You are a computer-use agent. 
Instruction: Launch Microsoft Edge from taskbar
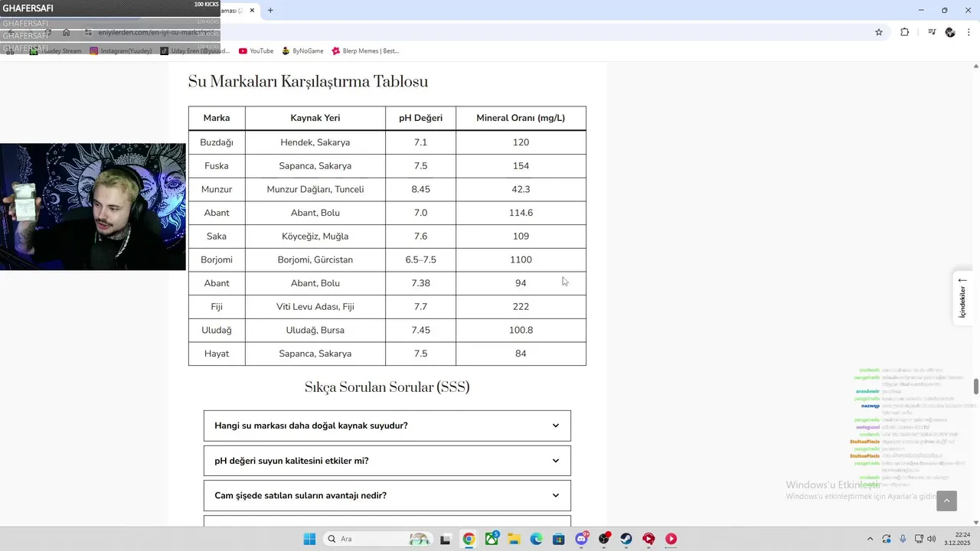tap(536, 539)
